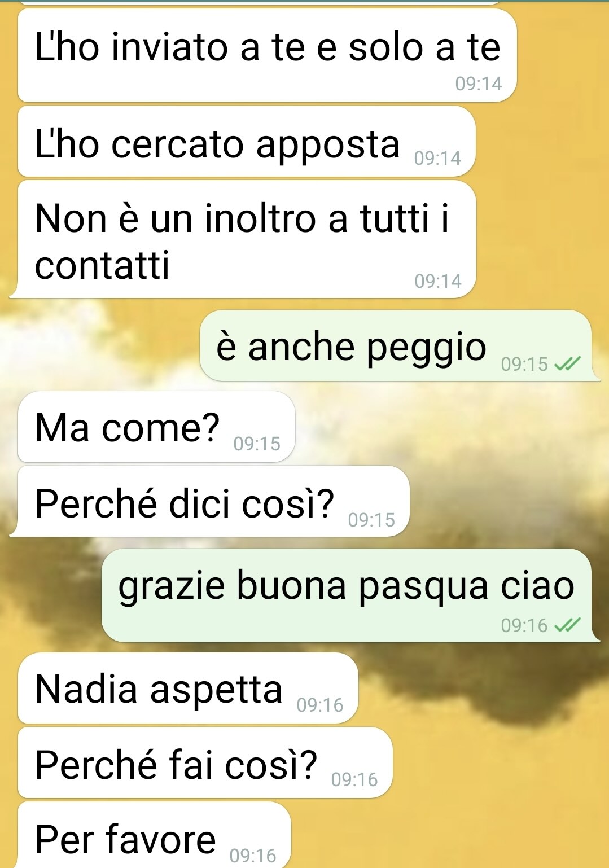Image resolution: width=609 pixels, height=868 pixels.
Task: Tap the "Ma come?" message bubble
Action: pyautogui.click(x=156, y=427)
